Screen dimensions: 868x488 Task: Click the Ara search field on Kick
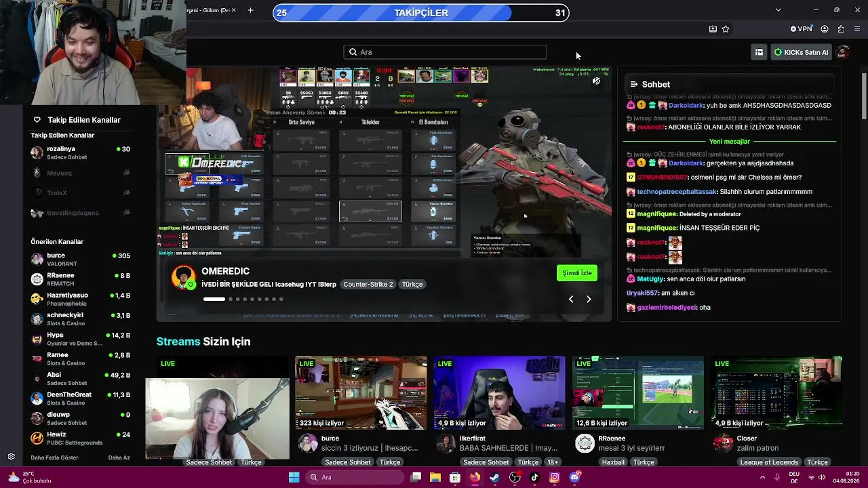(x=446, y=52)
